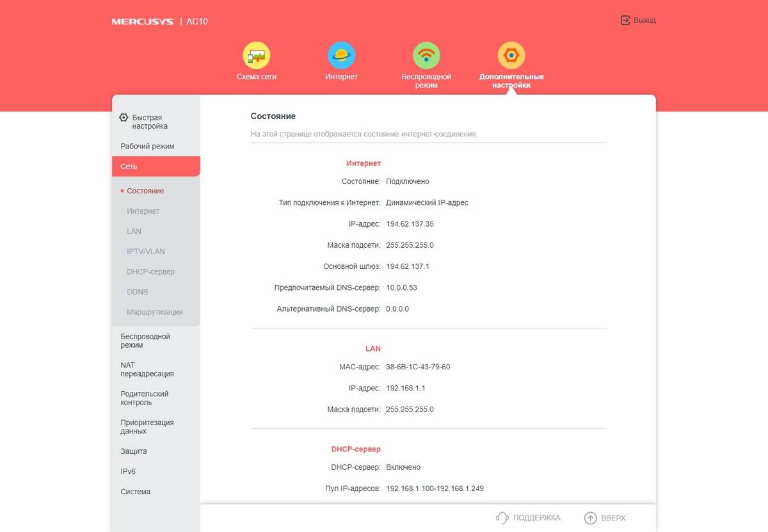This screenshot has width=768, height=532.
Task: Open the Рабочий режим sidebar section
Action: (145, 146)
